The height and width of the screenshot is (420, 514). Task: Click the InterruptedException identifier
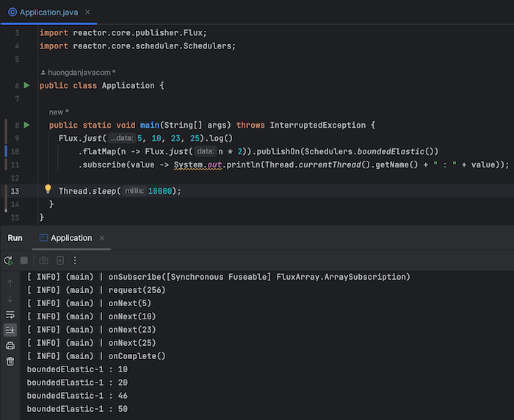(x=318, y=126)
